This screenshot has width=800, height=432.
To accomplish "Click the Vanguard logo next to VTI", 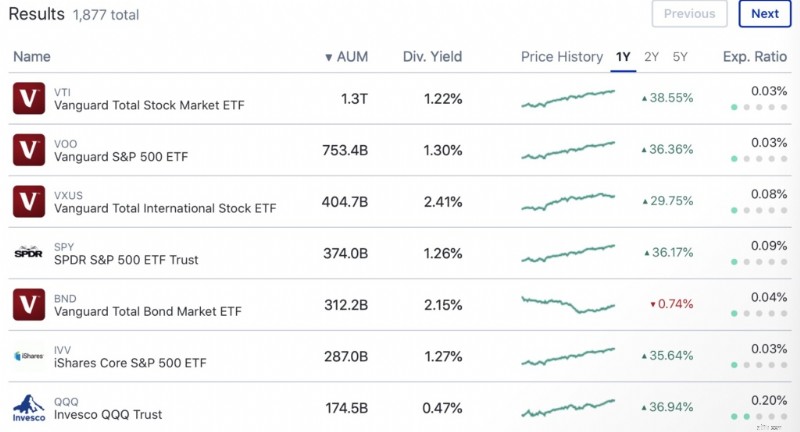I will [29, 98].
